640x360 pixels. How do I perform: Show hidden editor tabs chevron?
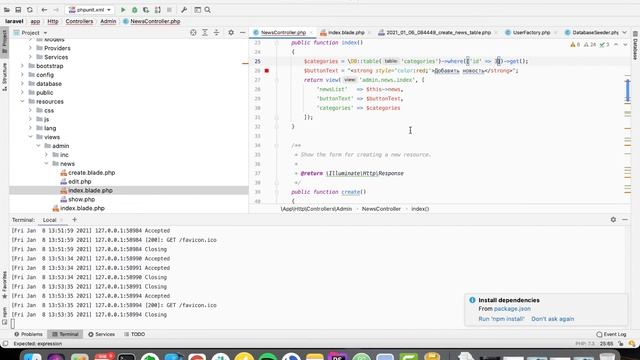[x=624, y=32]
